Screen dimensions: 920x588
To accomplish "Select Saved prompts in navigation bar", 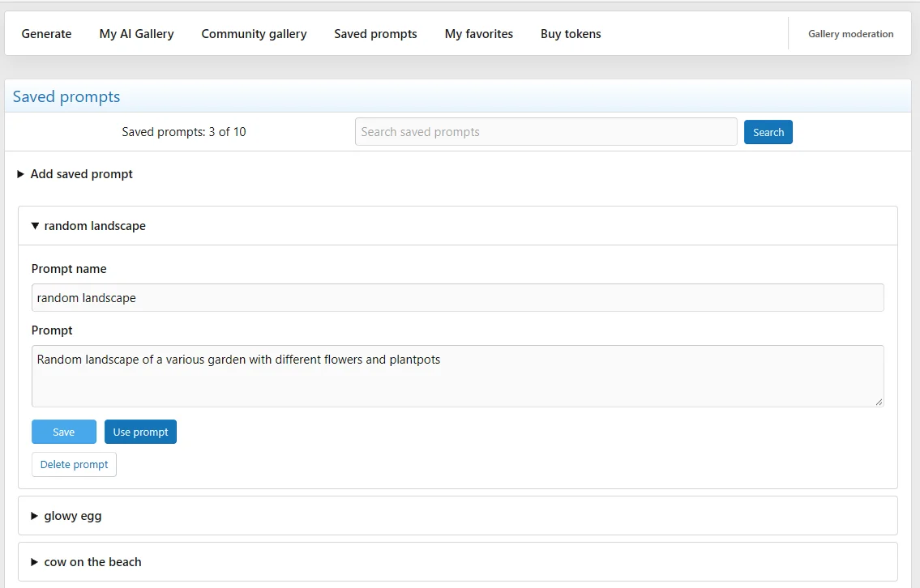I will click(375, 34).
